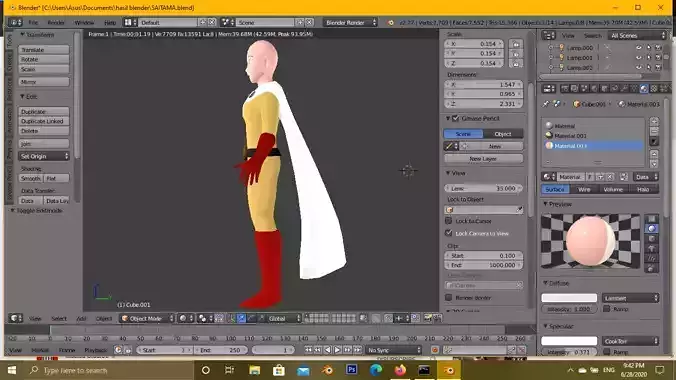Screen dimensions: 676x380
Task: Click the Duplicate Linked button
Action: (44, 121)
